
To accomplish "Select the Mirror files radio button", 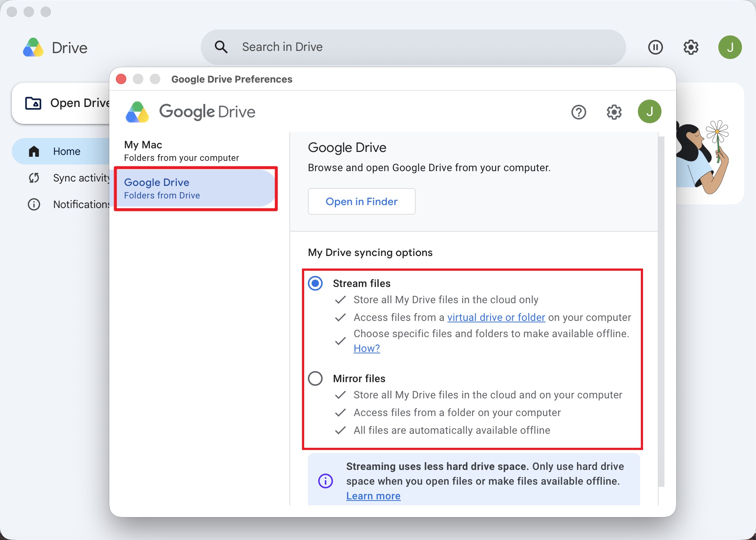I will (315, 378).
